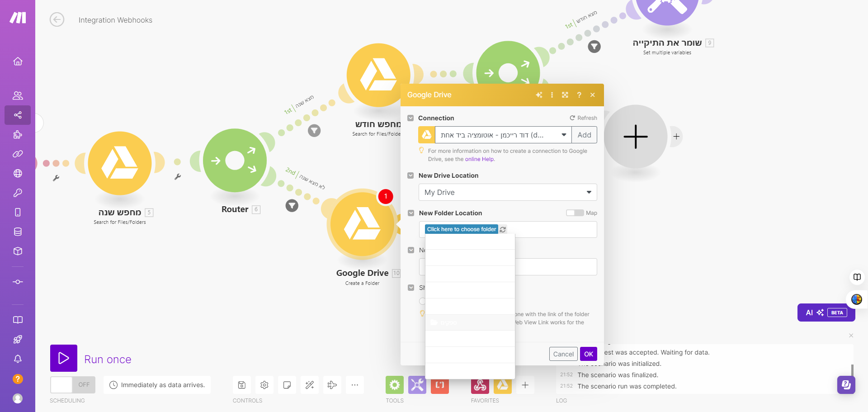Screen dimensions: 868x412
Task: Click the big plus add module circle
Action: tap(635, 137)
